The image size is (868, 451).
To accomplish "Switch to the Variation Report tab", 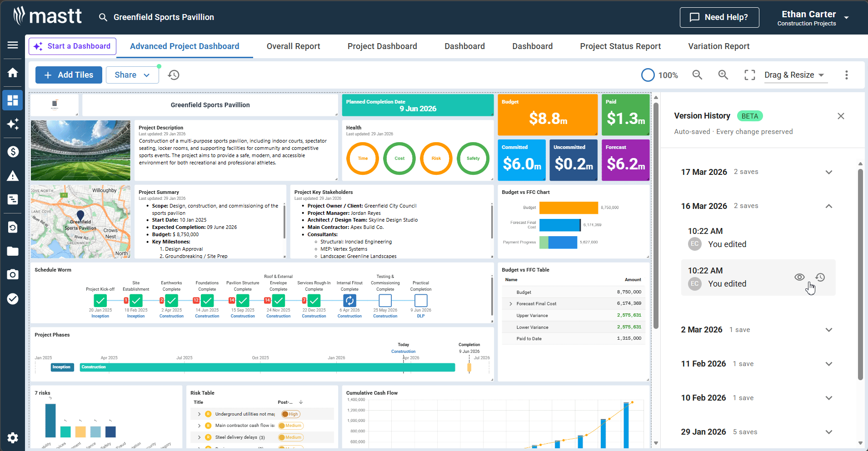I will click(718, 46).
